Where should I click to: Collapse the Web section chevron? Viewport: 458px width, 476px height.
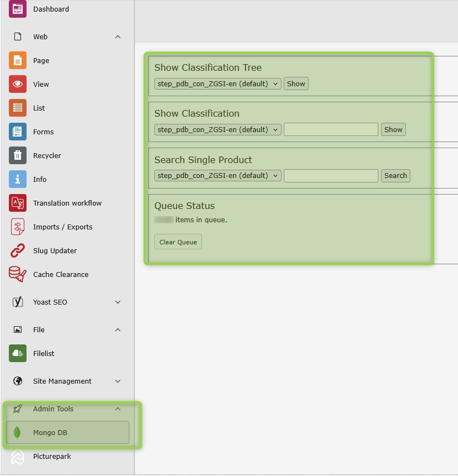pos(118,37)
